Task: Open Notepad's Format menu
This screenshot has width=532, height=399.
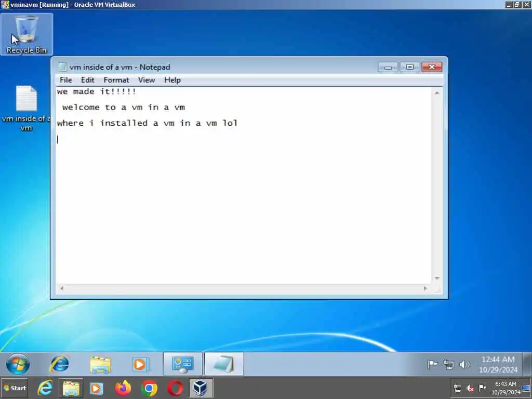Action: tap(116, 80)
